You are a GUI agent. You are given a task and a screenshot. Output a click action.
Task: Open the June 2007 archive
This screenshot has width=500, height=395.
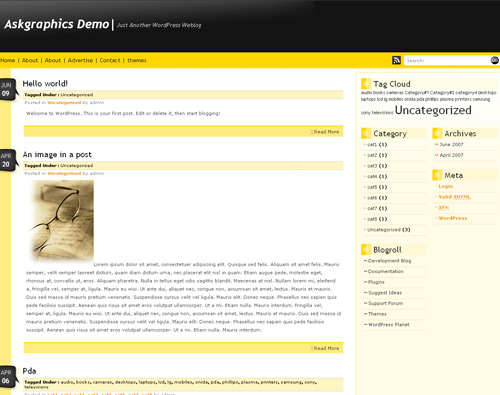click(451, 144)
